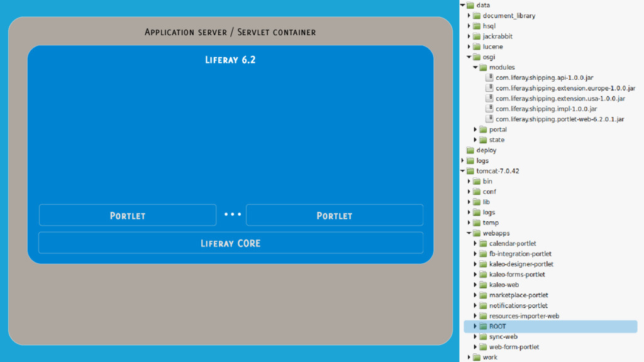Click the conf folder icon
This screenshot has width=644, height=362.
click(477, 192)
